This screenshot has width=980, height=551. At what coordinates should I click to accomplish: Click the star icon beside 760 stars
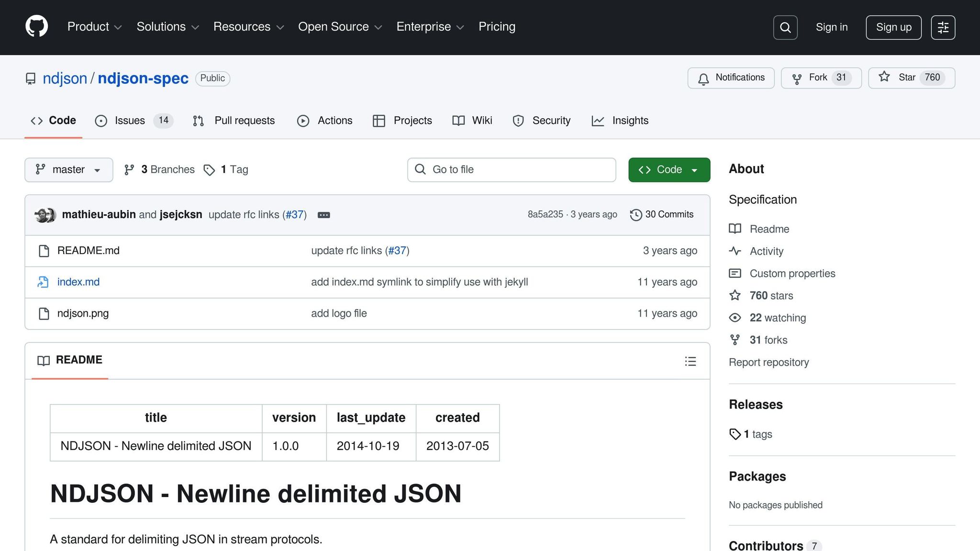tap(735, 295)
